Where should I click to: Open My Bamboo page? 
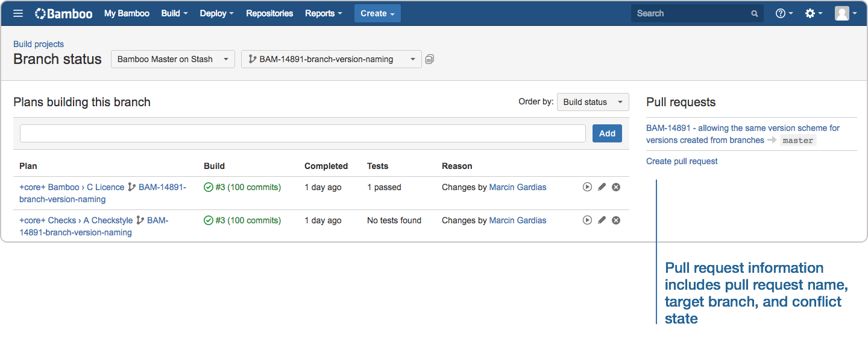(127, 13)
